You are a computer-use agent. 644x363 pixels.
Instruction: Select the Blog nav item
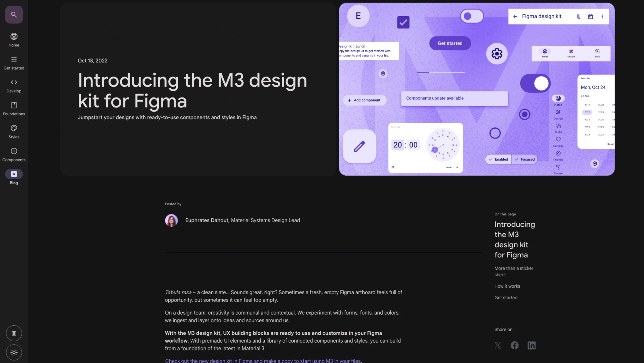[x=14, y=177]
